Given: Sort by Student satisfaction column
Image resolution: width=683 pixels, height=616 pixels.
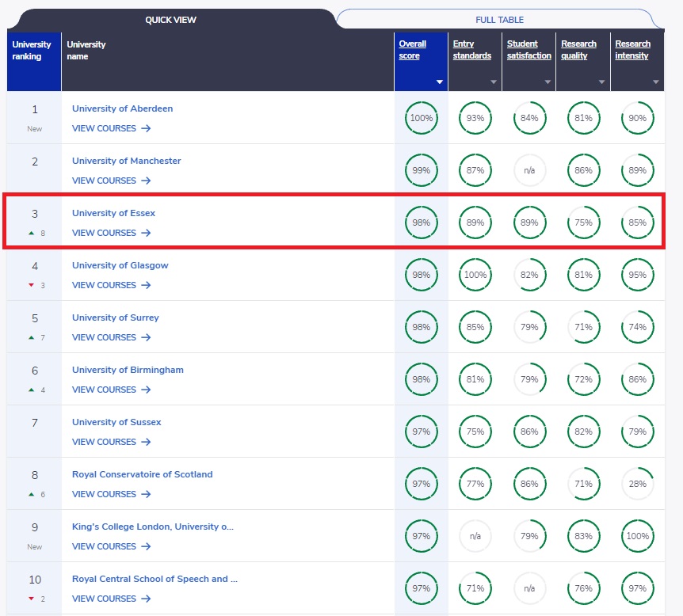Looking at the screenshot, I should click(x=528, y=50).
